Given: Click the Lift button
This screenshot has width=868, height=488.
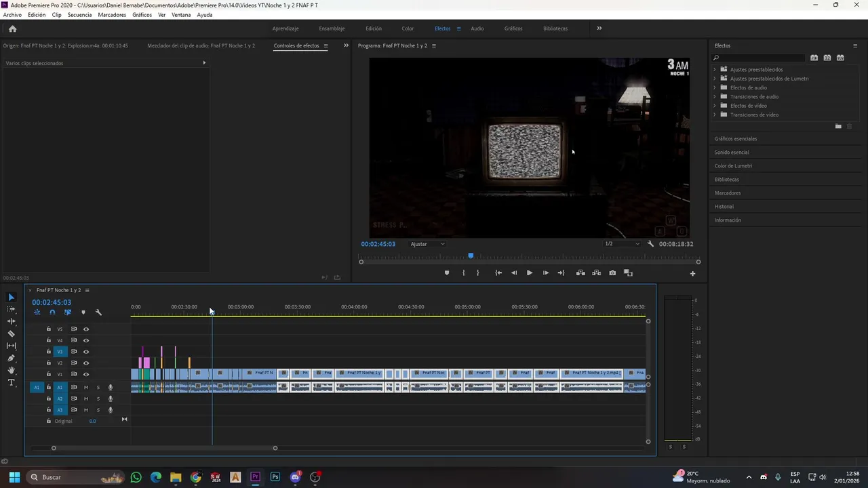Looking at the screenshot, I should coord(580,273).
